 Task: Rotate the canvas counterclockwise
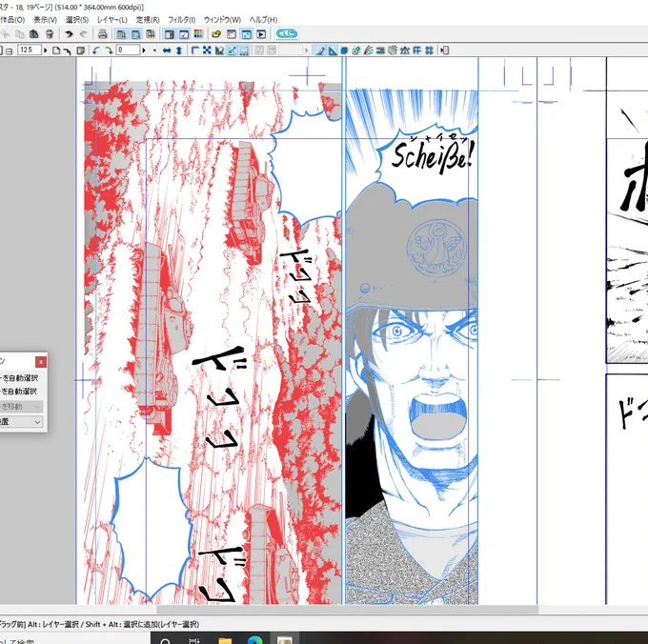point(96,50)
